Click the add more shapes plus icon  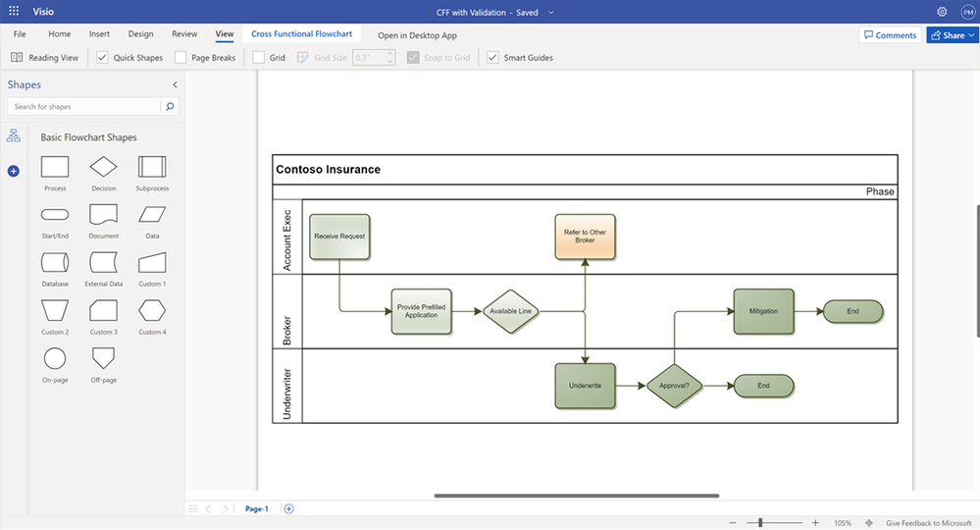click(13, 171)
